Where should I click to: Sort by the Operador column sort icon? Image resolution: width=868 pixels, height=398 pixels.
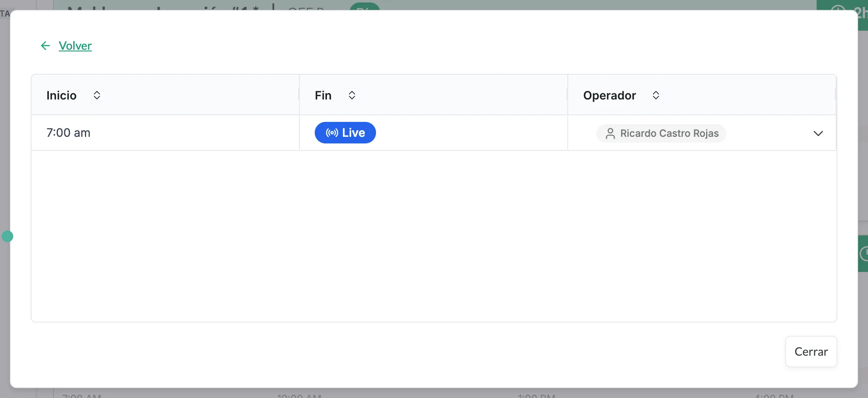point(656,95)
